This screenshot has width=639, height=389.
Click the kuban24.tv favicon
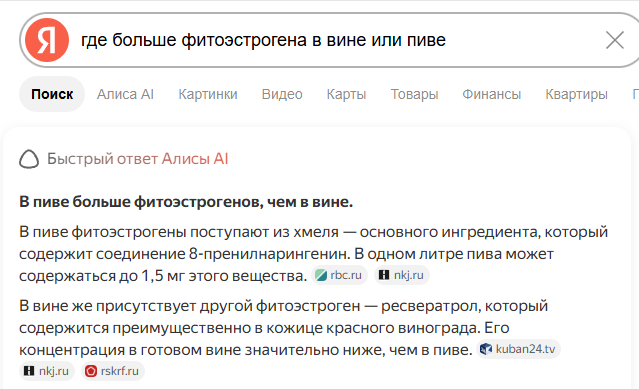(486, 349)
